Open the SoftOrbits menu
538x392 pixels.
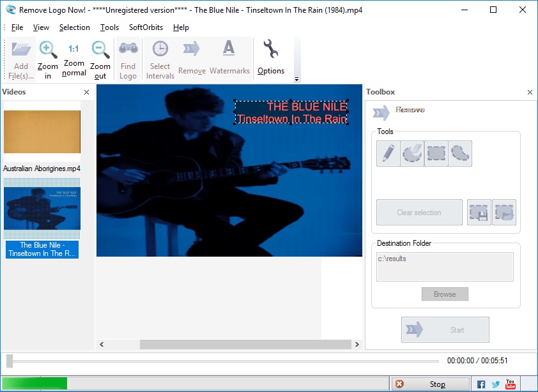(146, 27)
